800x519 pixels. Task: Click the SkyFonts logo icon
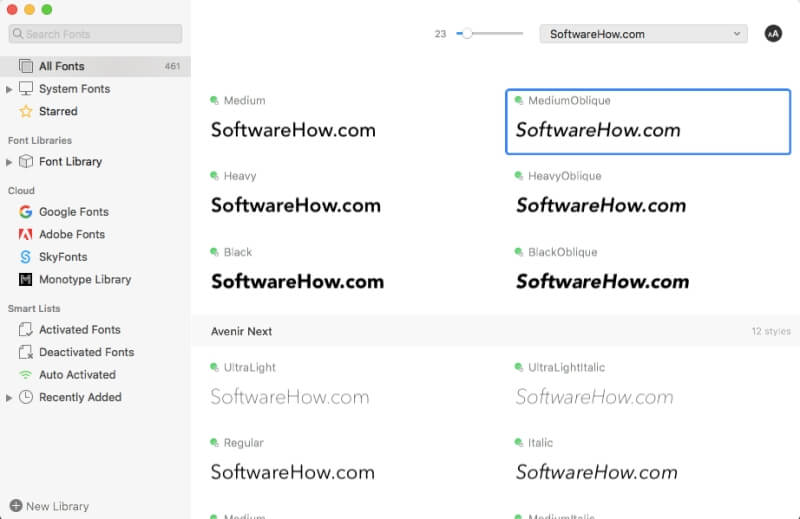coord(26,257)
